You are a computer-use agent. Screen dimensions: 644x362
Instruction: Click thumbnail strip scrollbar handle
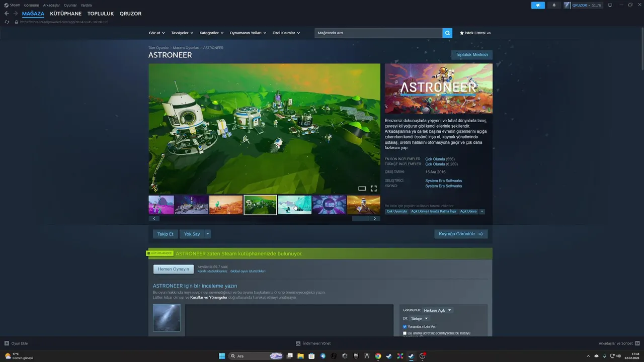click(x=360, y=219)
